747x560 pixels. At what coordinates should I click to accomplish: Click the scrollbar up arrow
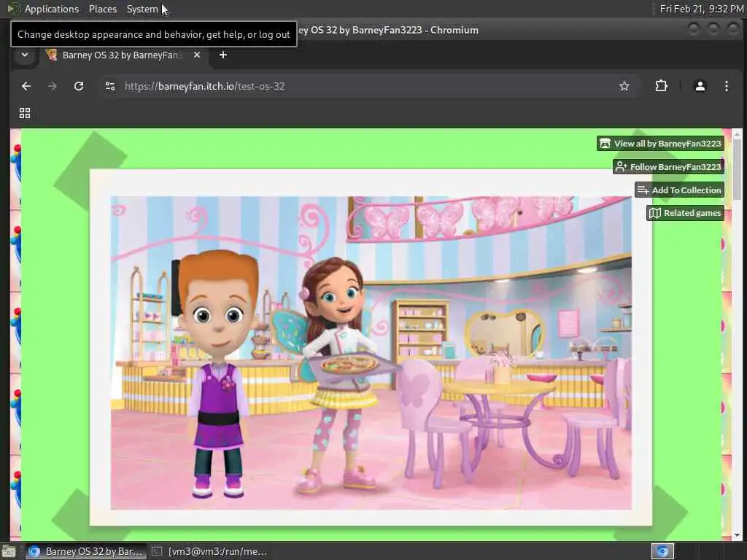click(x=738, y=134)
